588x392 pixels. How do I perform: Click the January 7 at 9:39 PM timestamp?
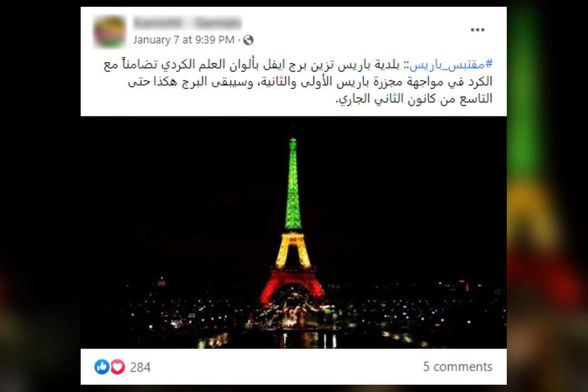184,40
